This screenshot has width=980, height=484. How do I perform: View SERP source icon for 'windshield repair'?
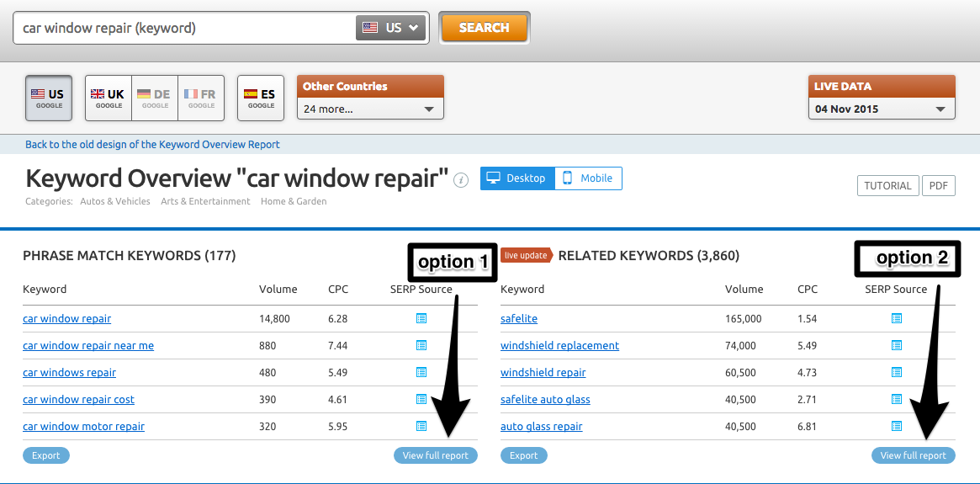pyautogui.click(x=897, y=373)
